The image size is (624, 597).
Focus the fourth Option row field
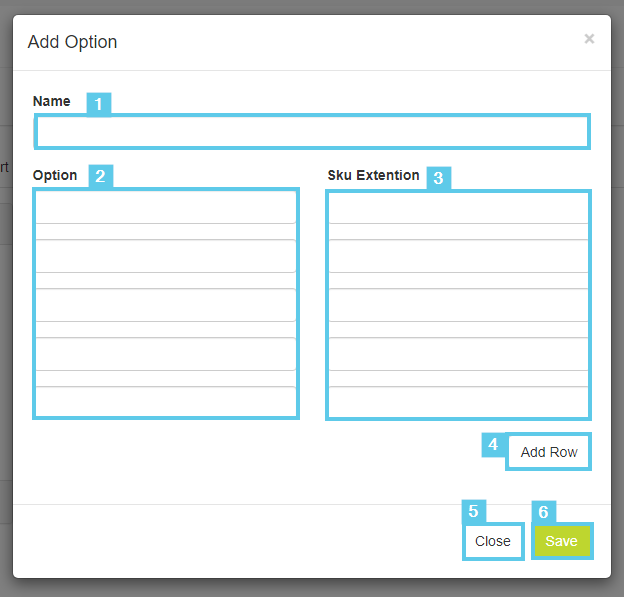[166, 354]
